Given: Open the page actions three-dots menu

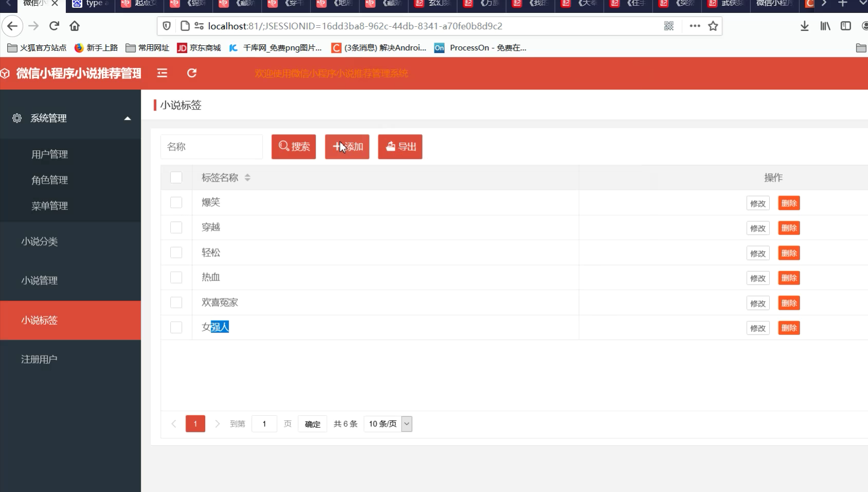Looking at the screenshot, I should pos(695,26).
